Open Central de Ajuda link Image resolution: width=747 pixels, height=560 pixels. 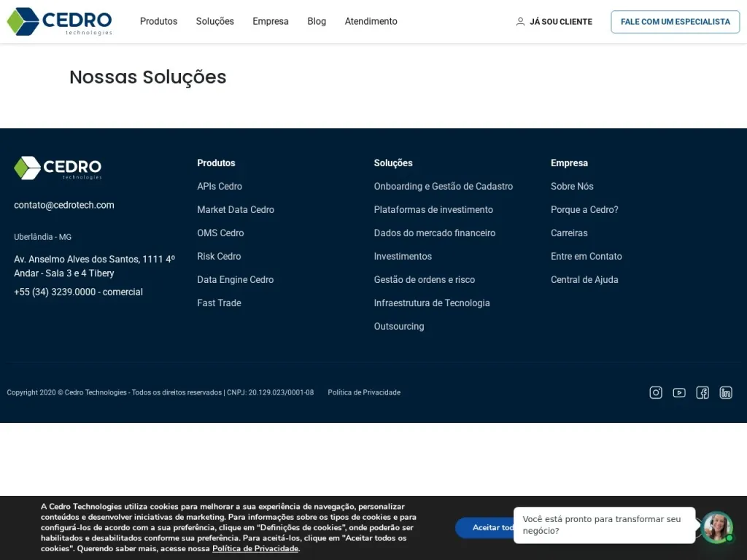[584, 279]
